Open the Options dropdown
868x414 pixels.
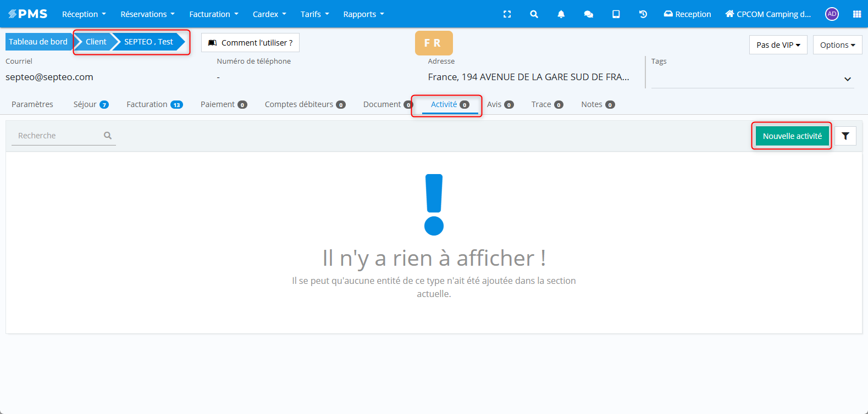point(837,45)
